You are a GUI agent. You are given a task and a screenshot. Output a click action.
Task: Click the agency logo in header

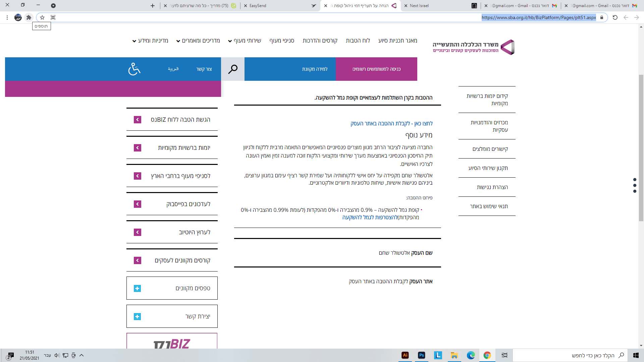[x=473, y=47]
